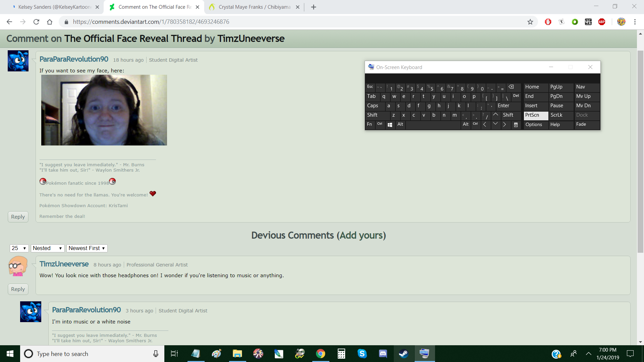The width and height of the screenshot is (644, 362).
Task: Open File Explorer from taskbar
Action: [x=237, y=354]
